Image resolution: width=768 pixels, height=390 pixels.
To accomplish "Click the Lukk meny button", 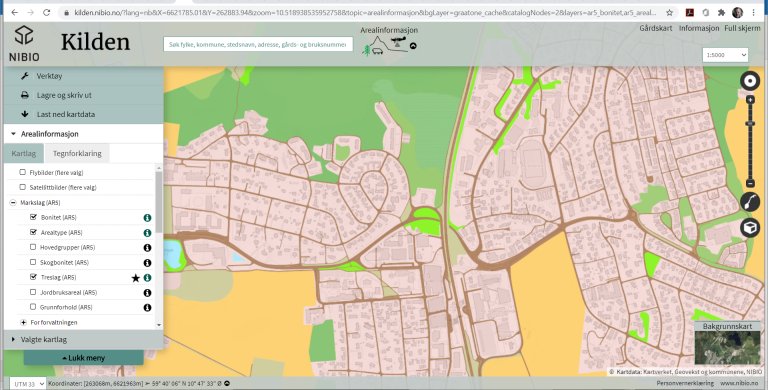I will [84, 358].
